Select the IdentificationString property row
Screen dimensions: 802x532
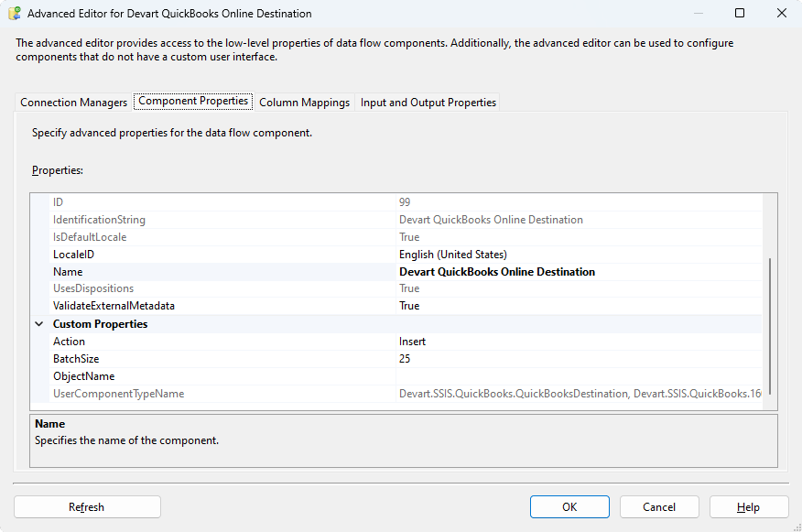[99, 220]
